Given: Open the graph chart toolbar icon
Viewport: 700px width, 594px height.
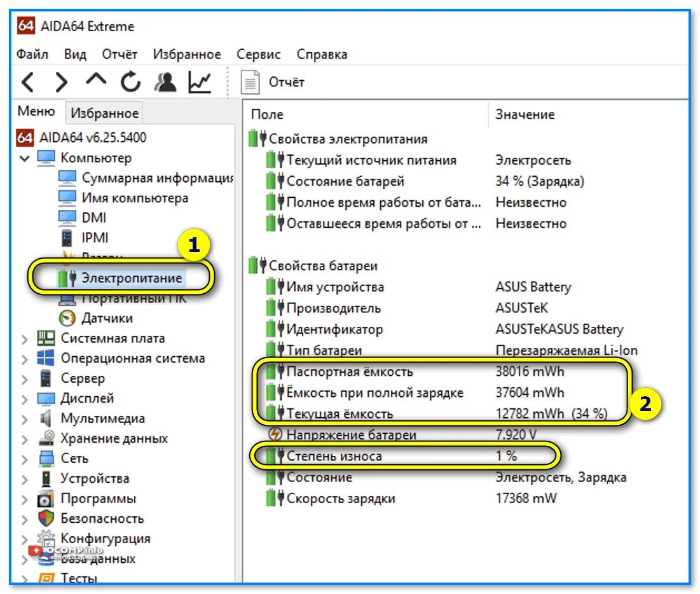Looking at the screenshot, I should (199, 82).
